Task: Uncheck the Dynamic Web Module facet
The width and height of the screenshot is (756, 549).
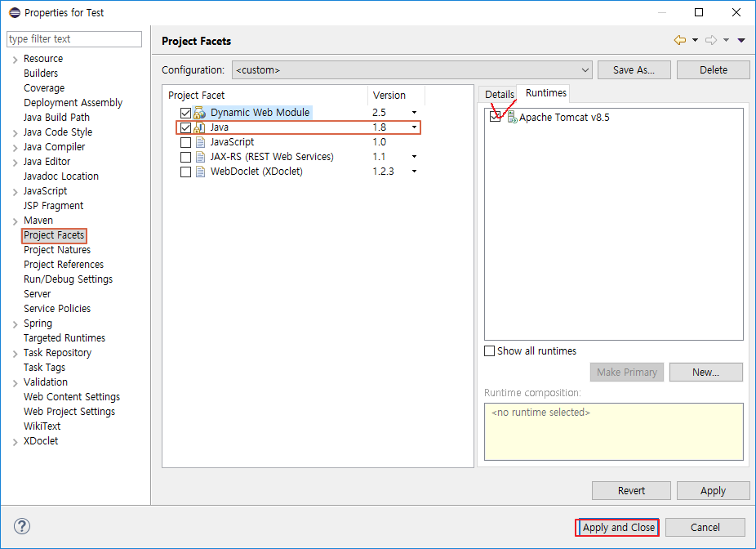Action: (x=185, y=113)
